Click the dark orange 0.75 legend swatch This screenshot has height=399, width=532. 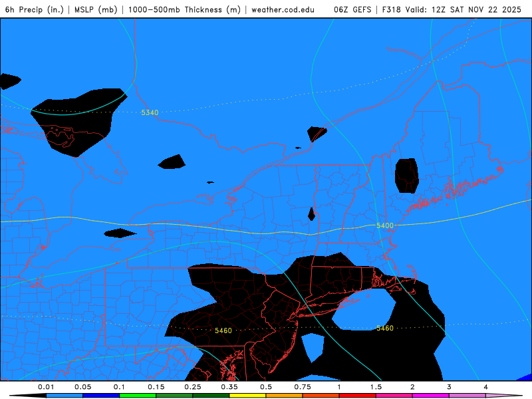(x=321, y=396)
